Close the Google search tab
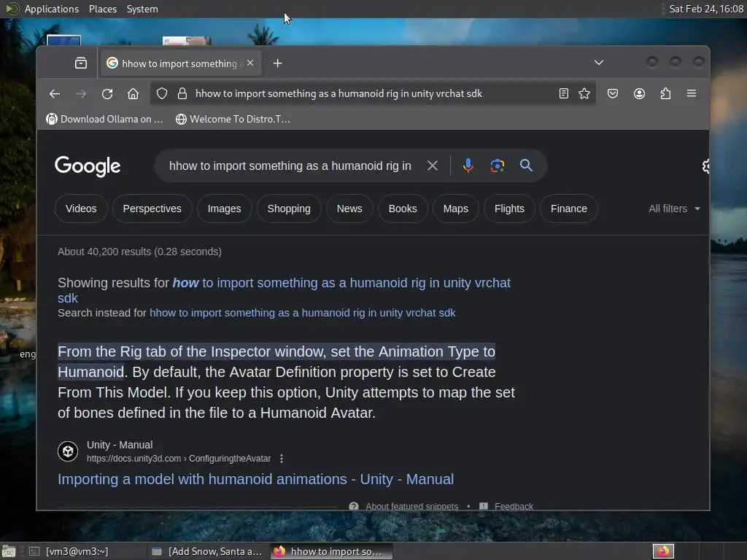This screenshot has width=747, height=560. coord(250,63)
